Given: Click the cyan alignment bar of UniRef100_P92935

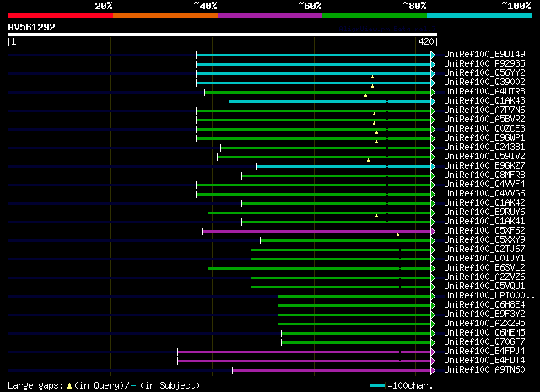Looking at the screenshot, I should click(x=313, y=64).
